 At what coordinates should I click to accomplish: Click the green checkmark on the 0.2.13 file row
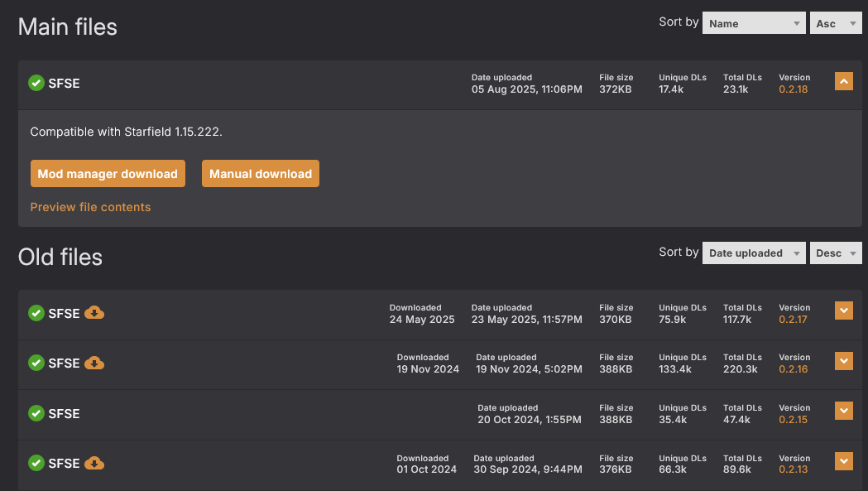click(36, 463)
